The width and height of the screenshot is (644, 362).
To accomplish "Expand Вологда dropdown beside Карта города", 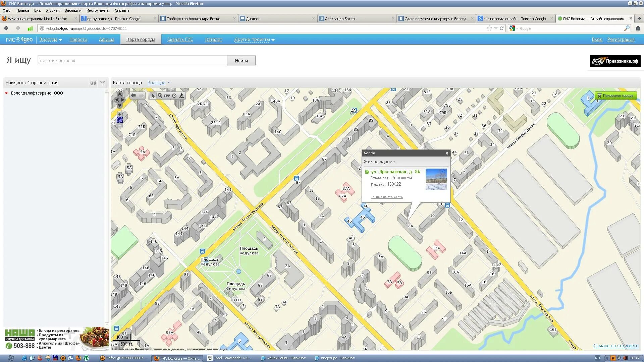I will pos(158,82).
